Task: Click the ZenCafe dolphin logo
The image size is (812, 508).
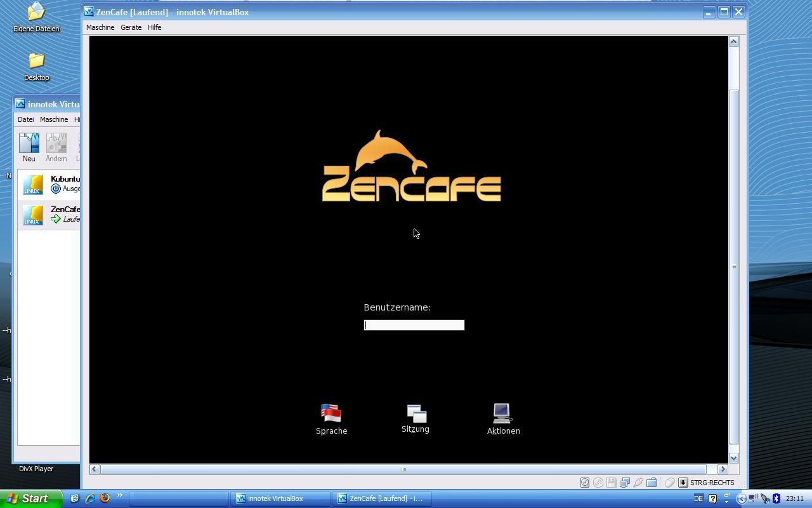Action: coord(412,166)
